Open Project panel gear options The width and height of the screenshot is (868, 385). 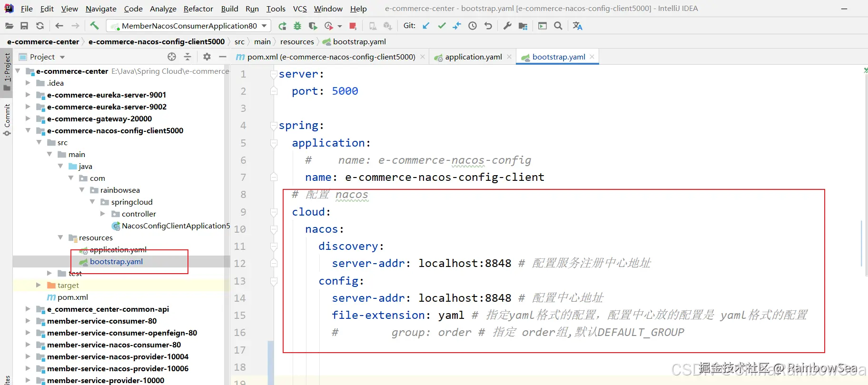pyautogui.click(x=207, y=57)
